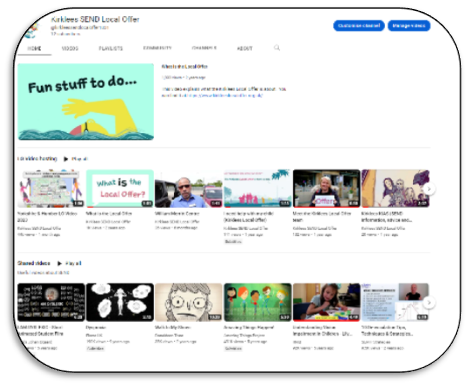Click the play icon beside LO video hosting
This screenshot has width=469, height=386.
pos(66,159)
